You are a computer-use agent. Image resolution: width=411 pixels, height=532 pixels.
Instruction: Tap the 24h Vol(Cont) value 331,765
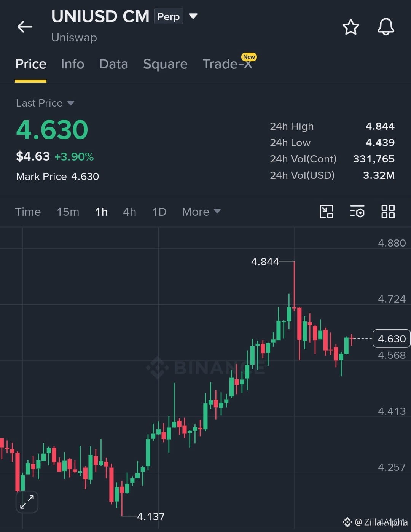pyautogui.click(x=374, y=159)
